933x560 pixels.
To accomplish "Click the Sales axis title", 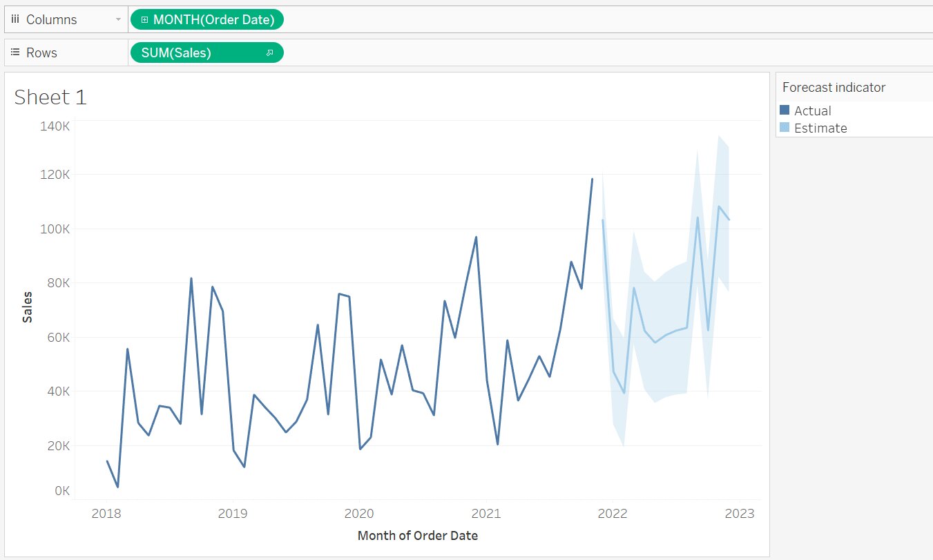I will point(28,307).
